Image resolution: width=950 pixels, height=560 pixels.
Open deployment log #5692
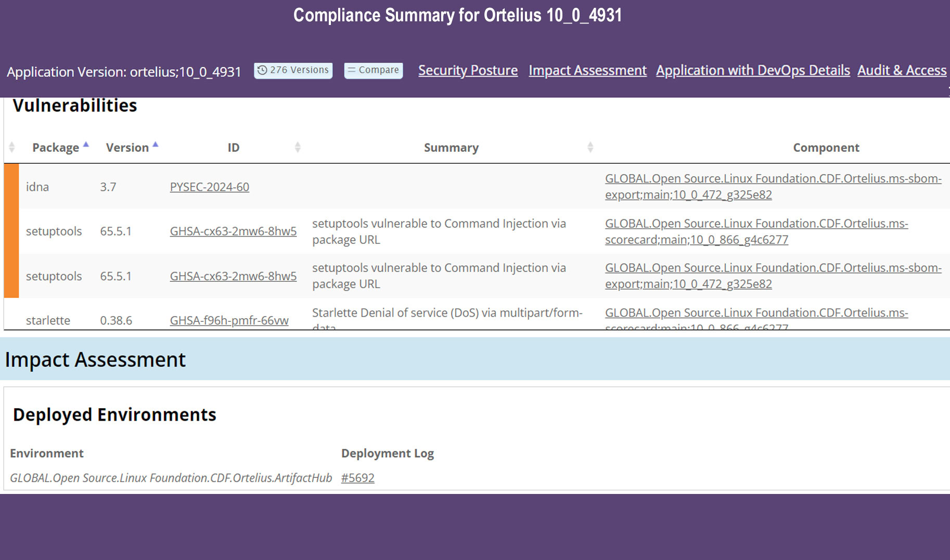[357, 478]
